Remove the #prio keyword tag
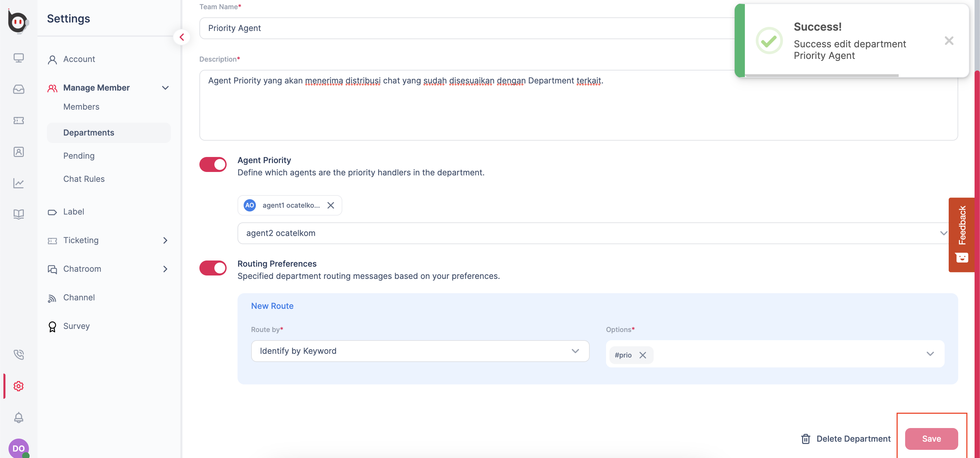Viewport: 980px width, 458px height. [x=643, y=355]
